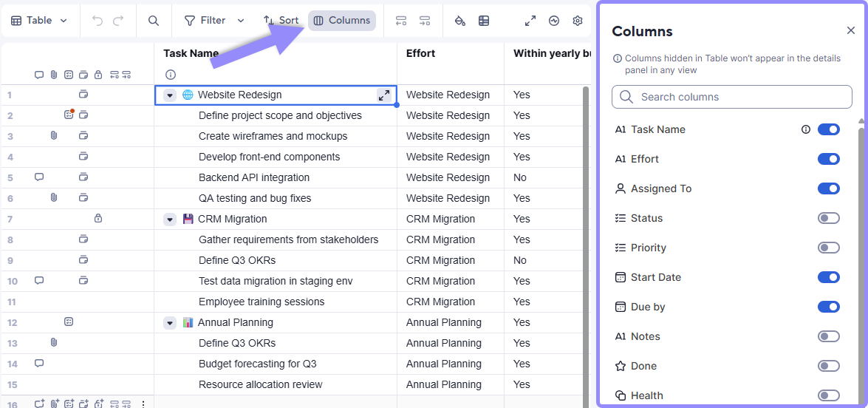Hide the Start Date column toggle
The image size is (868, 408).
(x=829, y=277)
